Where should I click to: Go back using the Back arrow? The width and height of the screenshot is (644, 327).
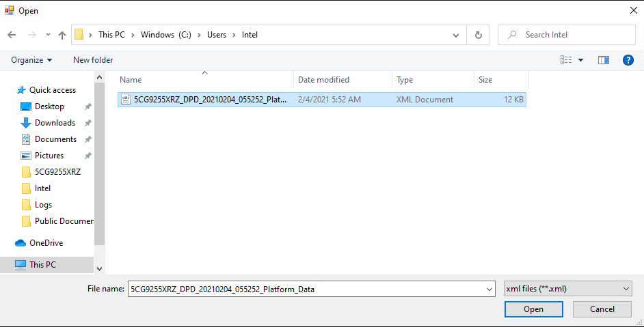coord(12,35)
